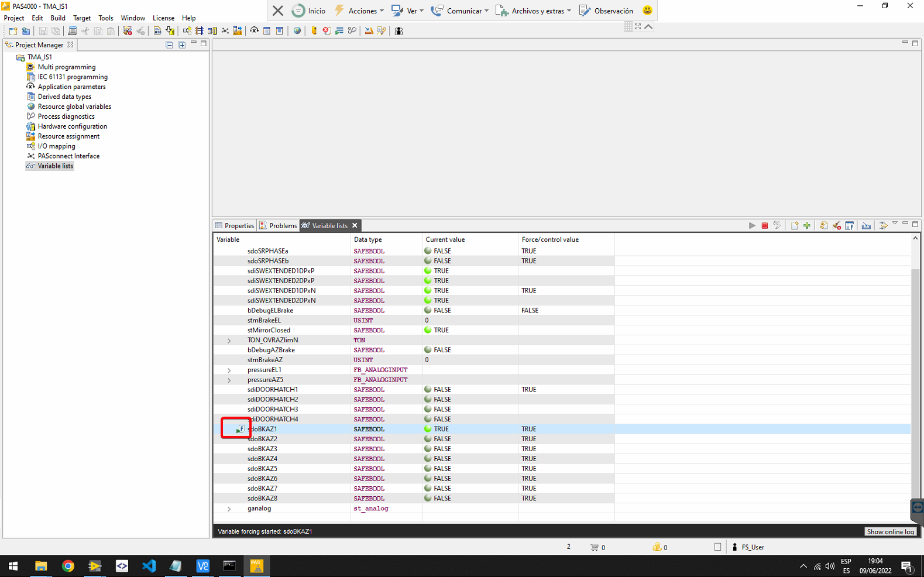Viewport: 924px width, 577px height.
Task: Click the Data type column header
Action: (x=386, y=239)
